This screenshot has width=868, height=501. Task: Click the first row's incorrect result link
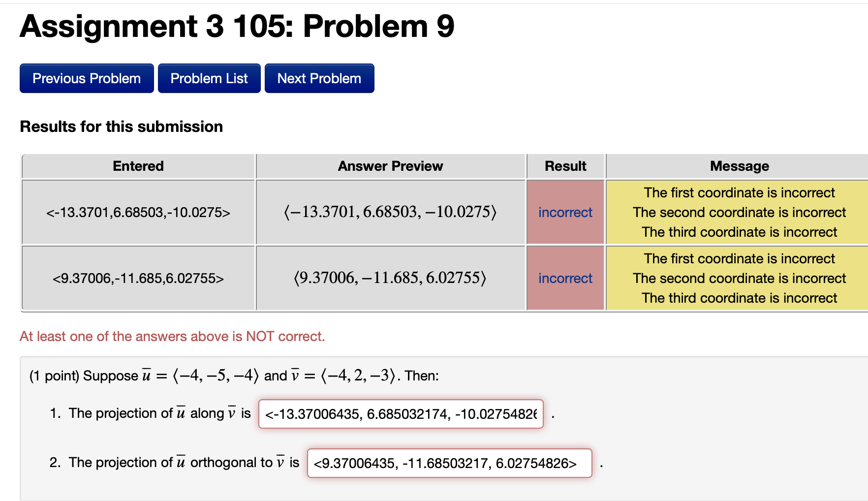[x=565, y=212]
